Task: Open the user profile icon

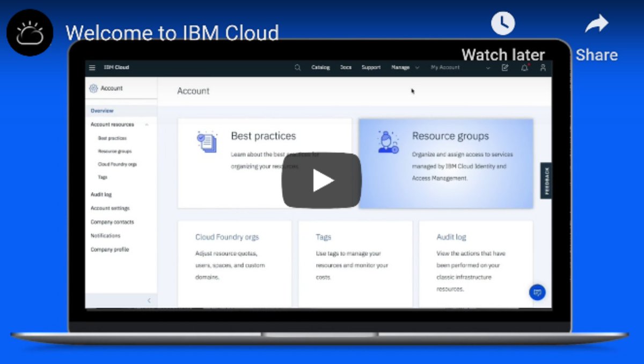Action: pos(543,68)
